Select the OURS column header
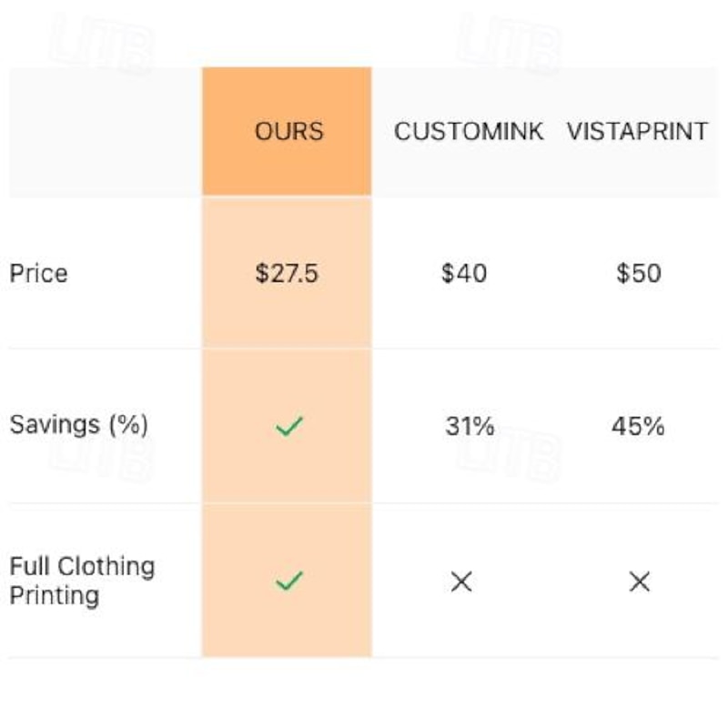The width and height of the screenshot is (728, 728). point(288,132)
